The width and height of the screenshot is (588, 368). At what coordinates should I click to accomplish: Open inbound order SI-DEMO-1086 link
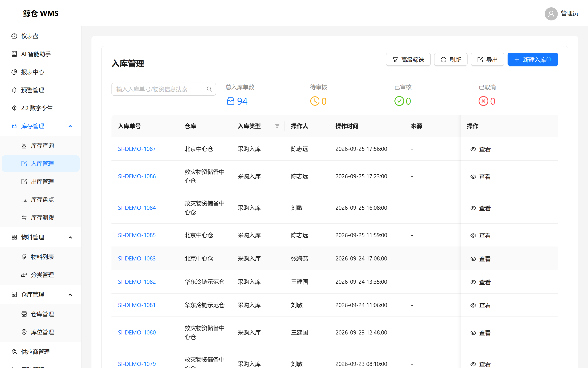[x=137, y=176]
